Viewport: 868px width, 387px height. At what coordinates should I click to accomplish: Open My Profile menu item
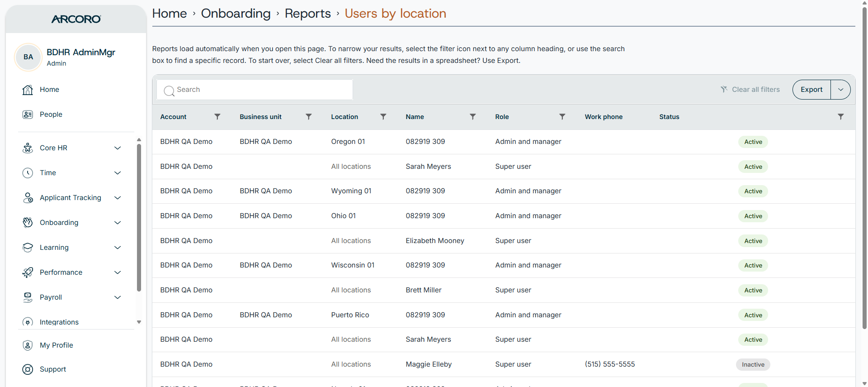click(57, 345)
